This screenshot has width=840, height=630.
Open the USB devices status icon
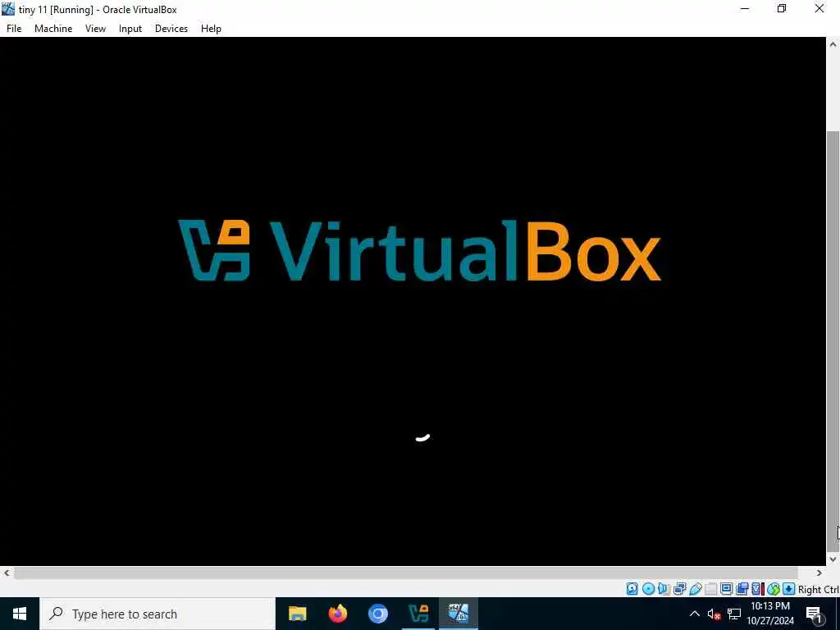(x=696, y=589)
